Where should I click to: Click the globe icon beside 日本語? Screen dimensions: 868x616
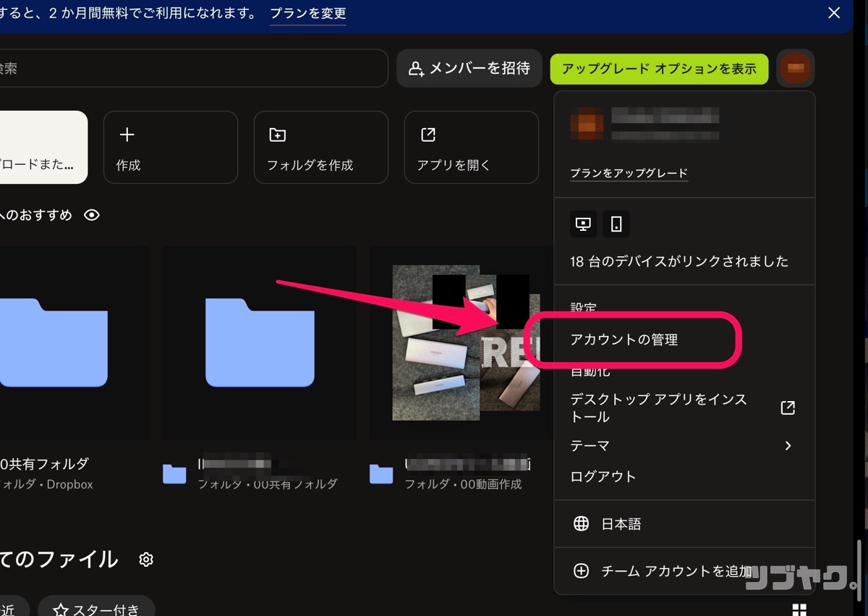[x=581, y=524]
